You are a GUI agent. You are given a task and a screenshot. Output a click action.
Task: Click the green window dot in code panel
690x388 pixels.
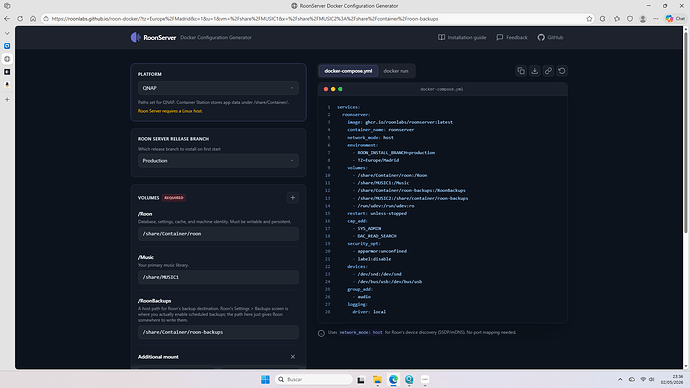340,89
